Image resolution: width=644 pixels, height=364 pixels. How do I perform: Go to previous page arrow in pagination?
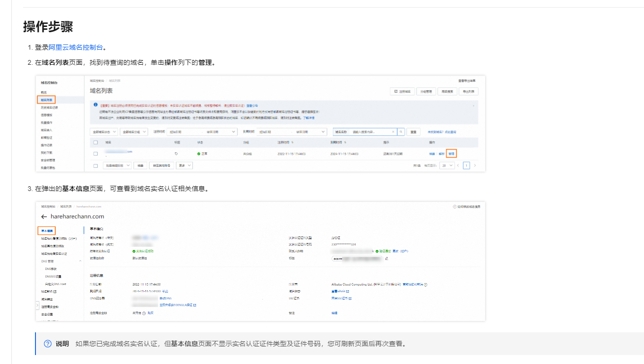[x=458, y=165]
